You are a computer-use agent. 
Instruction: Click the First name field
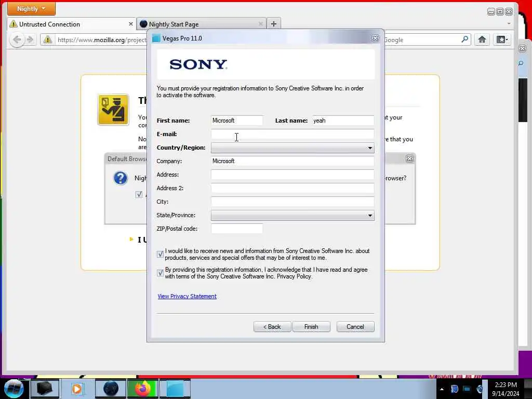click(237, 121)
